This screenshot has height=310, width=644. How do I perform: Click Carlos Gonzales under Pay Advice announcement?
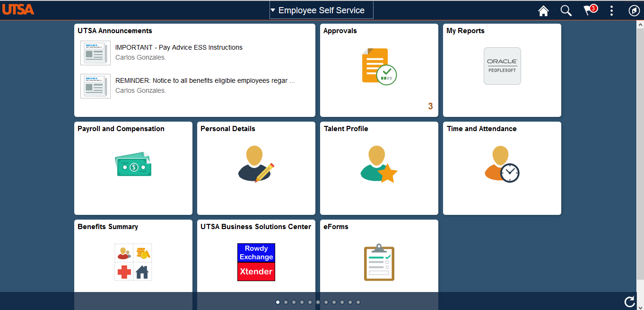(141, 57)
